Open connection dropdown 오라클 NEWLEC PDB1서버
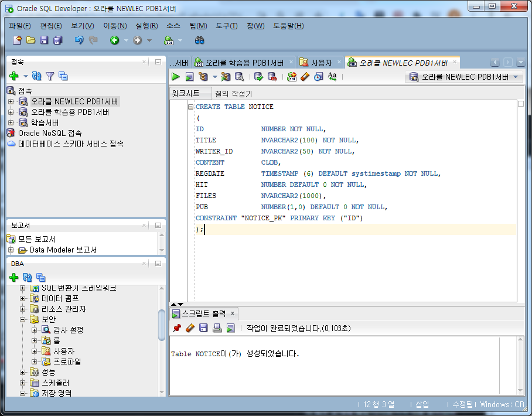The width and height of the screenshot is (532, 416). tap(464, 77)
